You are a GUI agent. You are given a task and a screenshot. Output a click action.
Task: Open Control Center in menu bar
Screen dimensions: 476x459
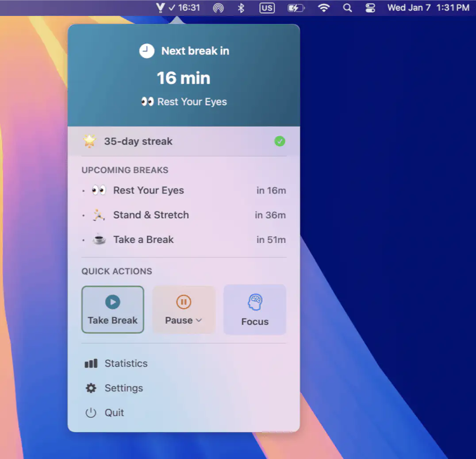[370, 8]
